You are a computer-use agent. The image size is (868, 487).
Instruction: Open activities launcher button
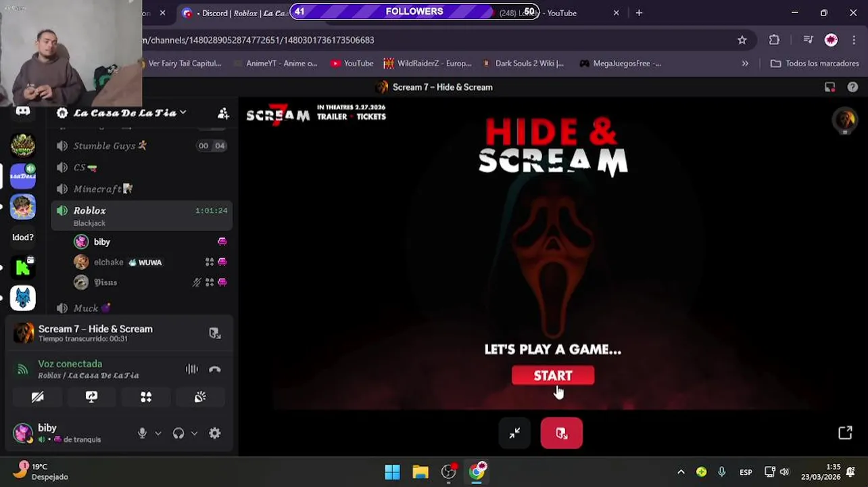coord(146,397)
